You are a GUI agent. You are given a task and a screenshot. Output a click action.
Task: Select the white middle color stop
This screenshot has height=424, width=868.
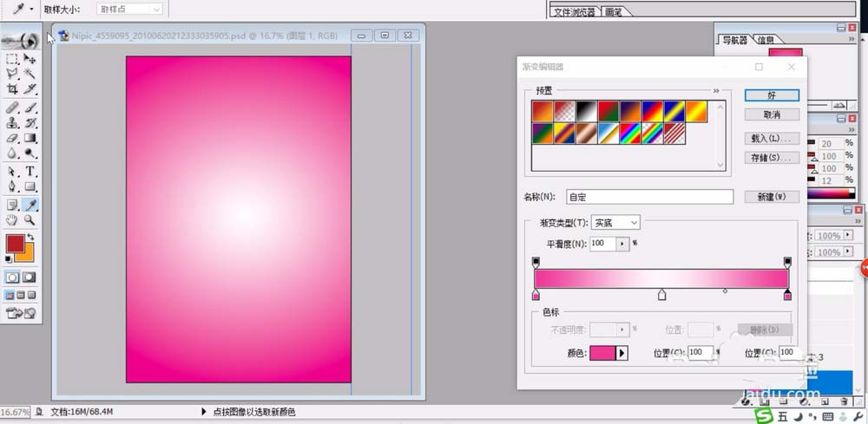tap(661, 295)
